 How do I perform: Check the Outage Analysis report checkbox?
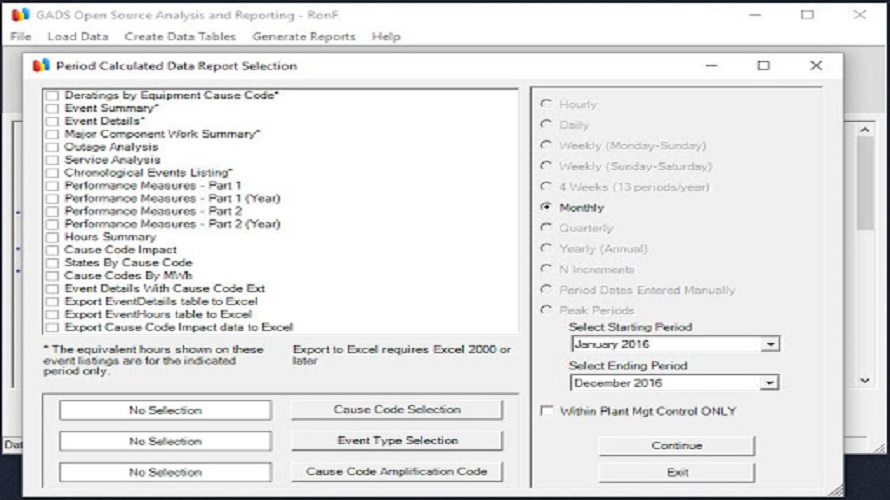[52, 147]
